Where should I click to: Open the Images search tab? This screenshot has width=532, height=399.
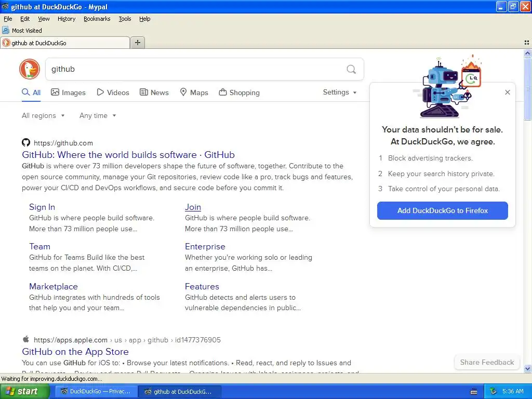tap(68, 92)
